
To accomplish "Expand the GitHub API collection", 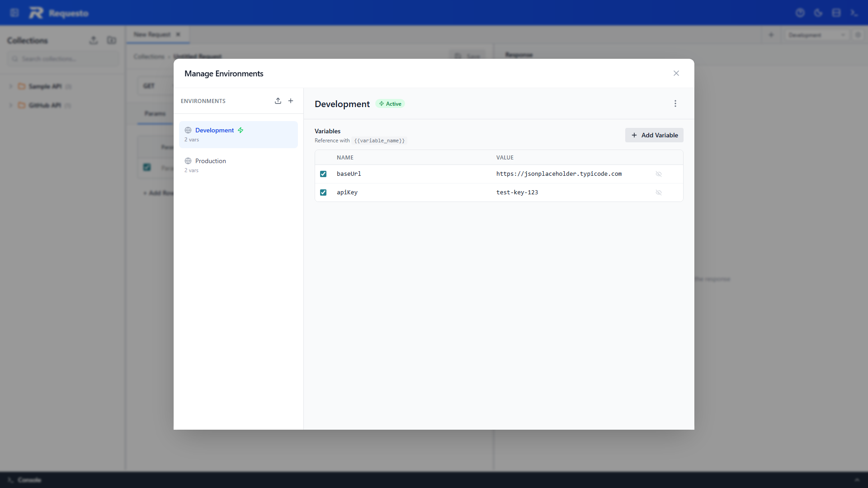I will [10, 105].
